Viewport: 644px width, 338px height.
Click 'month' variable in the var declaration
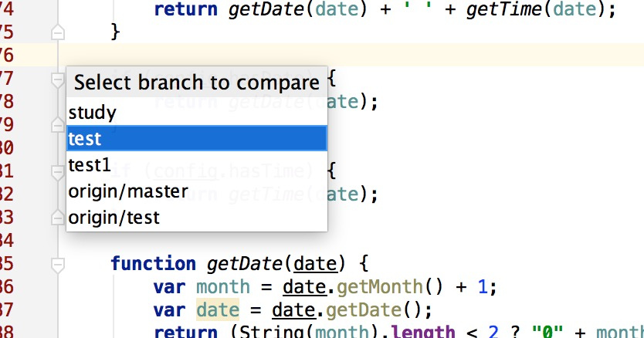(223, 286)
